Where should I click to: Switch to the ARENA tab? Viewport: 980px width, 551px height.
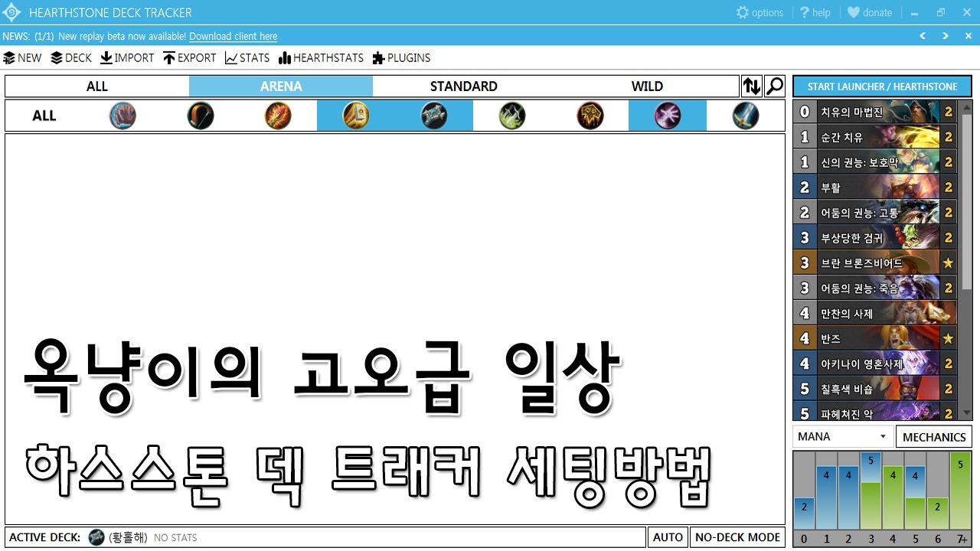click(281, 86)
